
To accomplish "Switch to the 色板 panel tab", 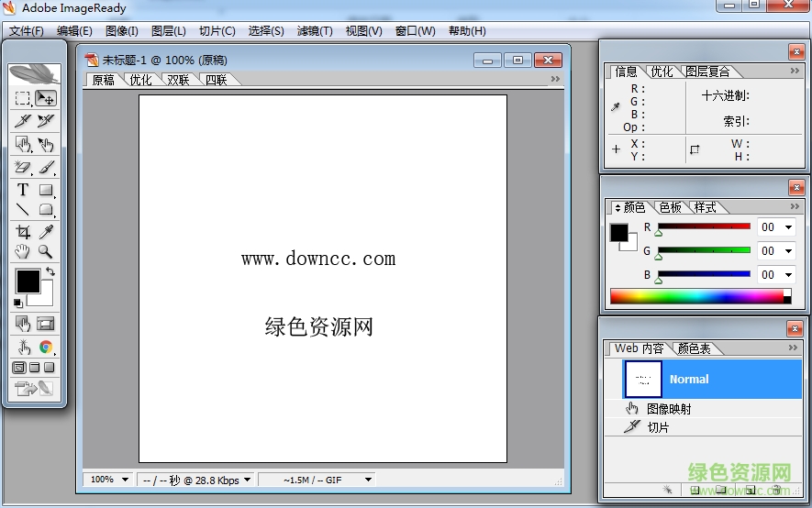I will (x=670, y=207).
